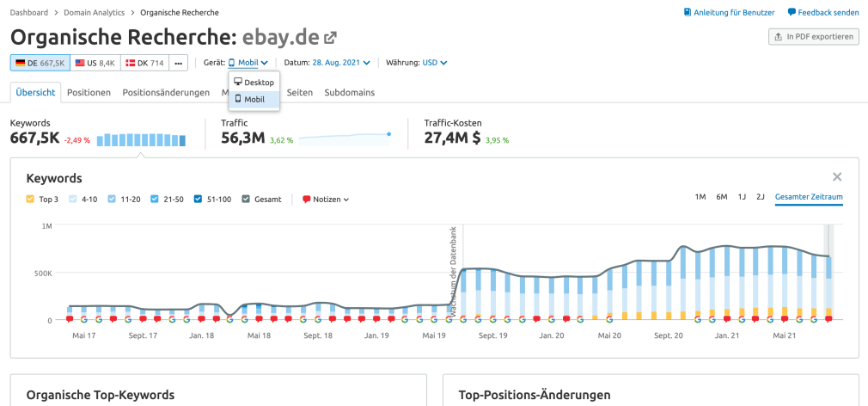Switch to the US flag database 8,4K
Screen dimensions: 868x406
pyautogui.click(x=95, y=63)
